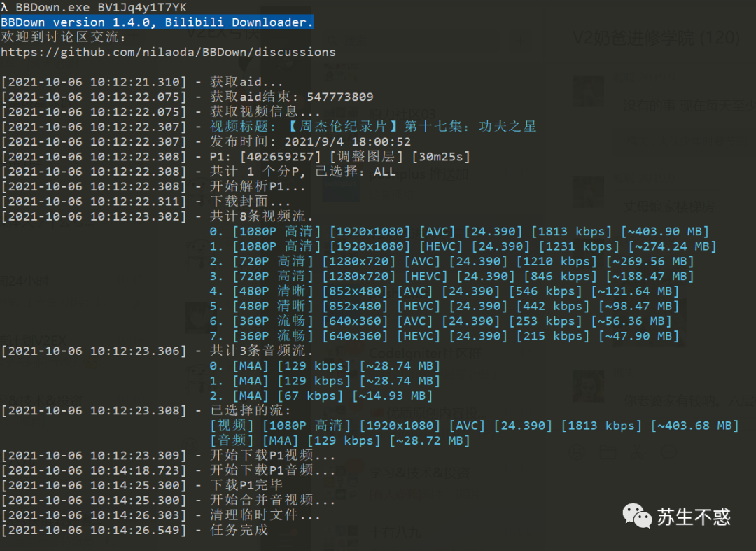The image size is (756, 551).
Task: Select video stream 2, 720P AVC 1210 kbps
Action: click(451, 261)
